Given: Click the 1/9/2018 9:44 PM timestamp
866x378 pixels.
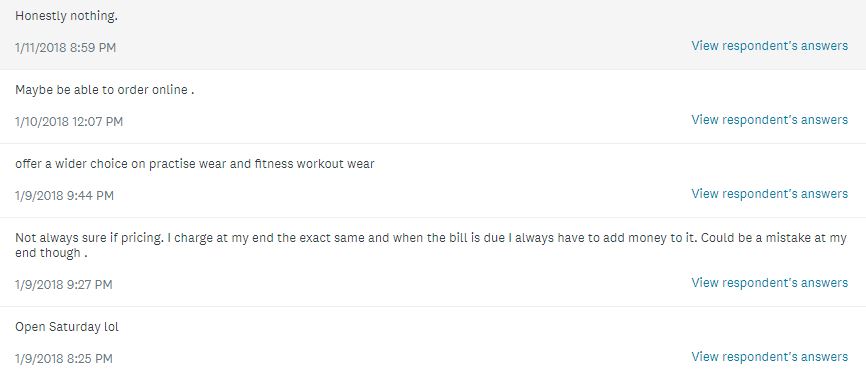Looking at the screenshot, I should tap(64, 196).
